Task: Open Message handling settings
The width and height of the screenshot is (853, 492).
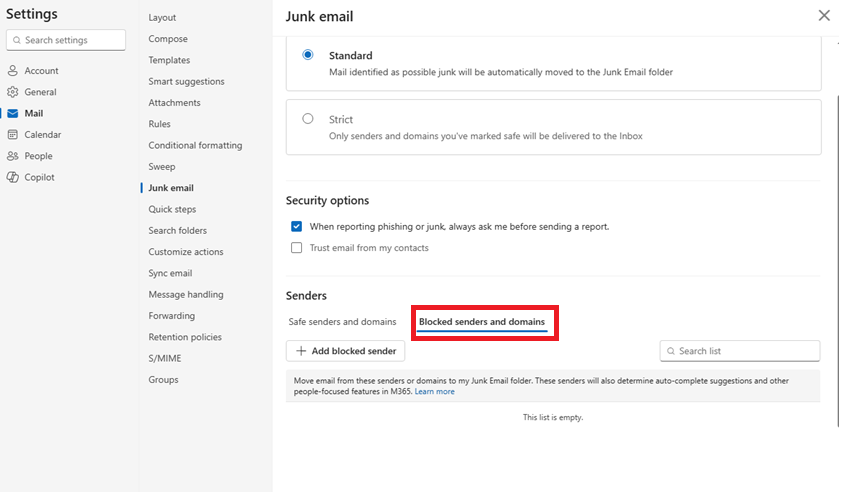Action: 186,294
